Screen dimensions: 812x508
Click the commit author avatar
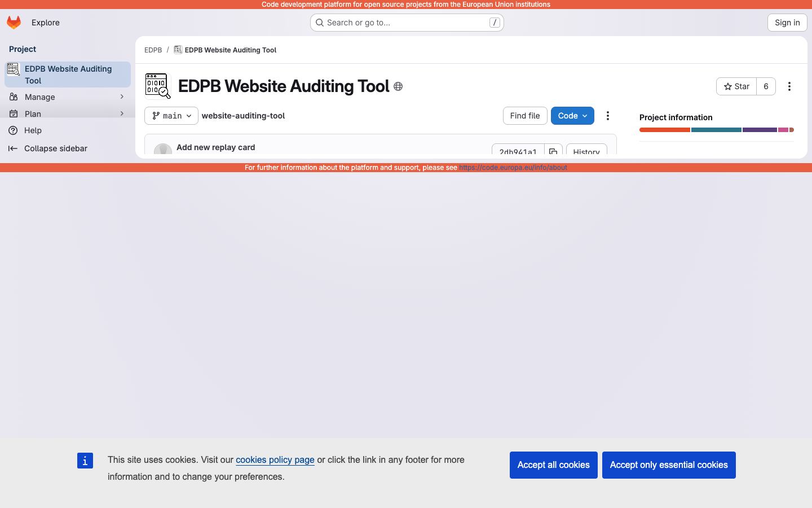click(x=163, y=150)
